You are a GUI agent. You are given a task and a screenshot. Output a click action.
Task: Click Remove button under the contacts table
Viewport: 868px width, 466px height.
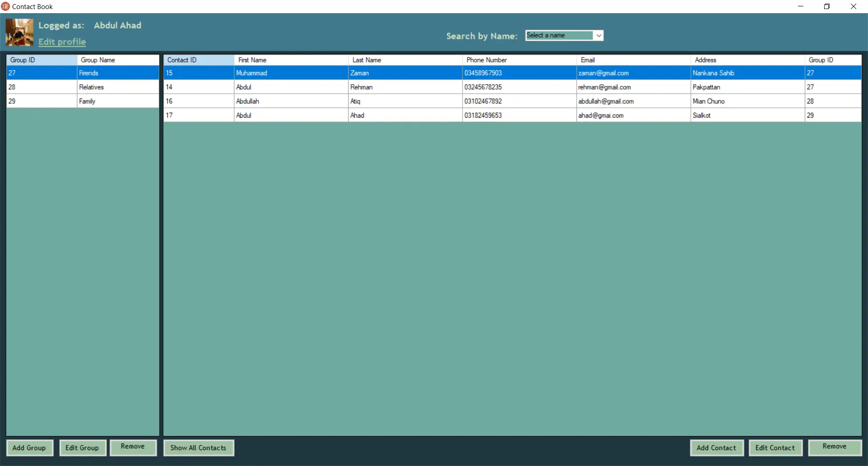coord(835,447)
